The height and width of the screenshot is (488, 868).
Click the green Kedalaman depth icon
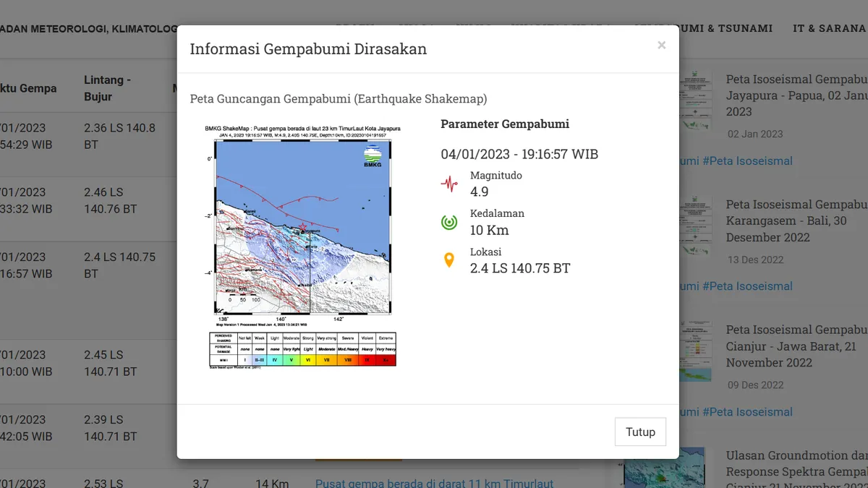click(x=449, y=222)
